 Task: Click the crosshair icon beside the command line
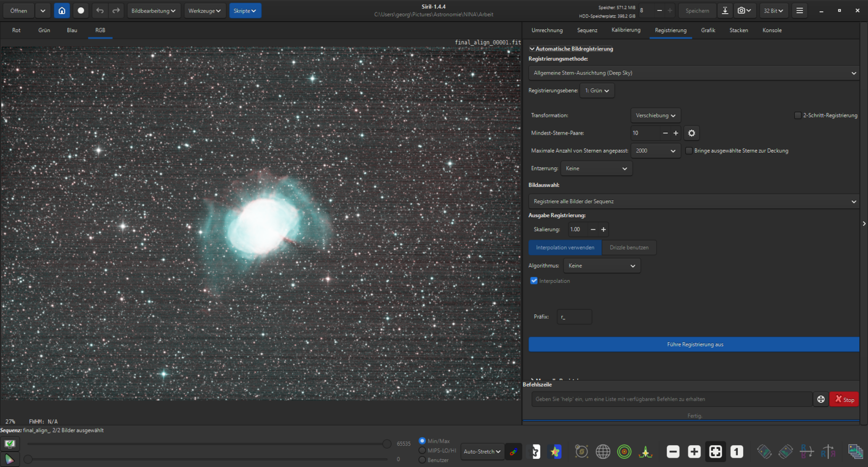pos(821,399)
